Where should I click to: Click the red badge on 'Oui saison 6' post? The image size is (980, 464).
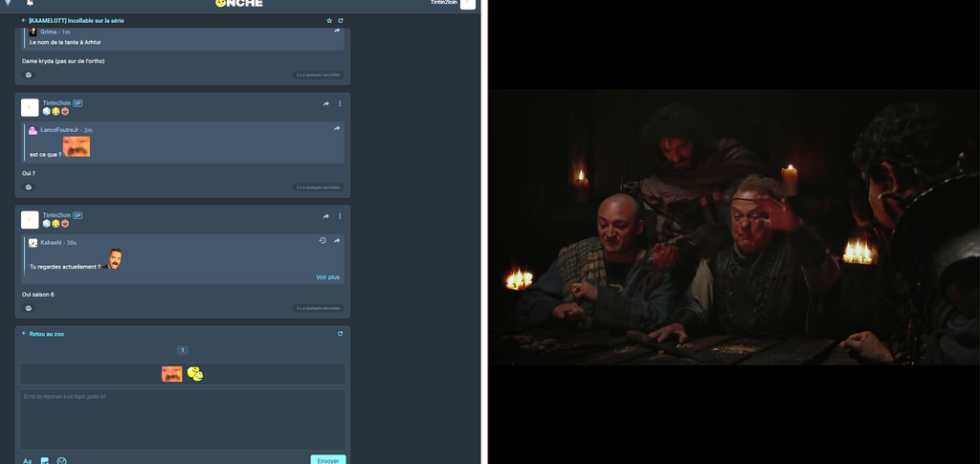(x=65, y=224)
